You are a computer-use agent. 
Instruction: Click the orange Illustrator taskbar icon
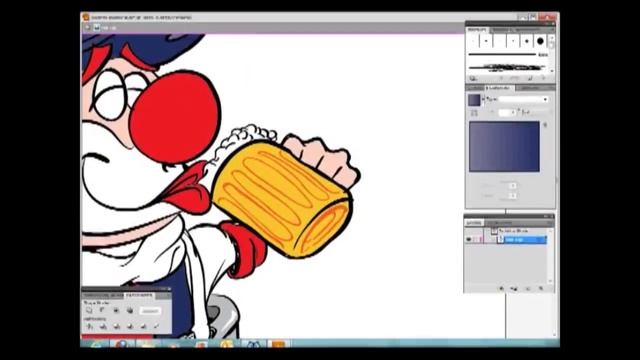point(278,344)
